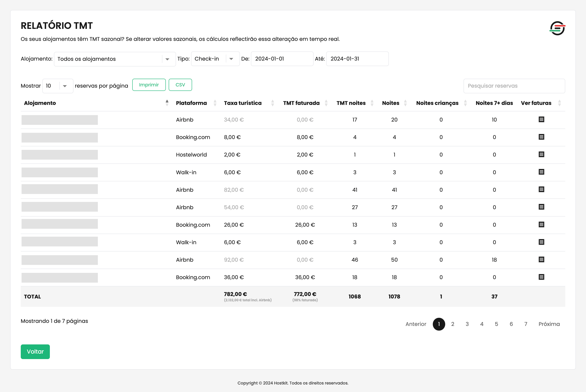
Task: Click the 1078 nights total
Action: coord(394,297)
